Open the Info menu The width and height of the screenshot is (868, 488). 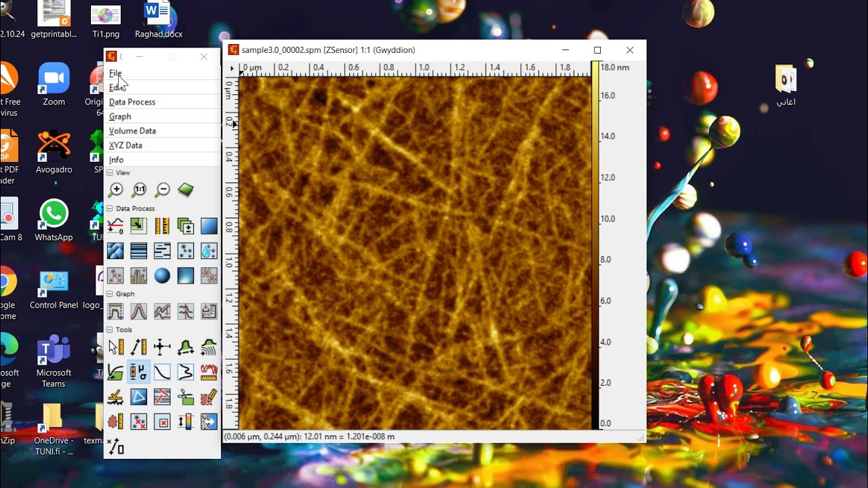(117, 160)
